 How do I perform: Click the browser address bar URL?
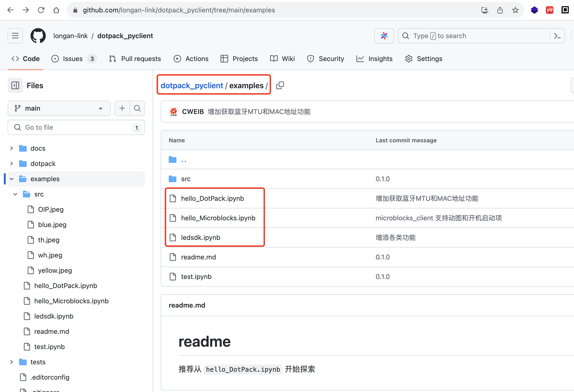pos(179,10)
